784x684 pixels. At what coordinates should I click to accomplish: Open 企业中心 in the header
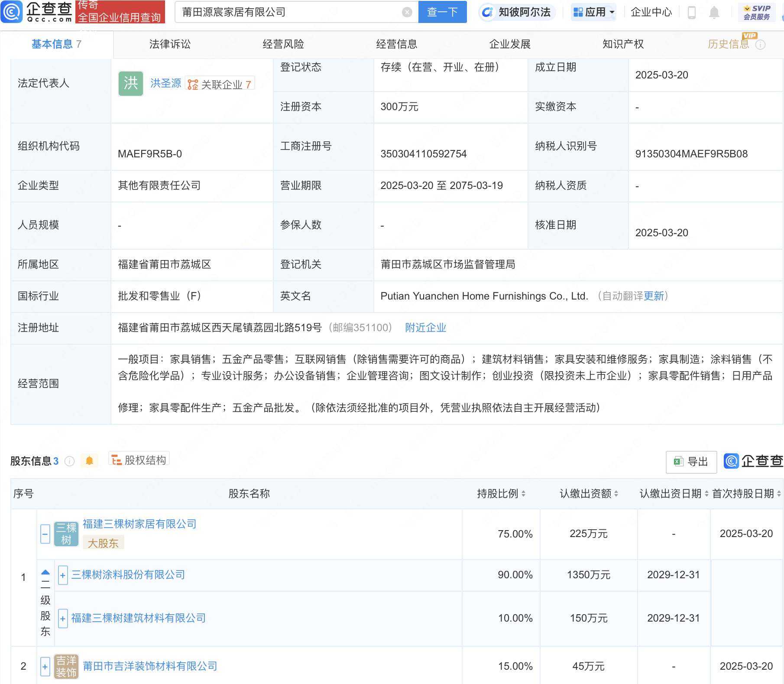[651, 12]
